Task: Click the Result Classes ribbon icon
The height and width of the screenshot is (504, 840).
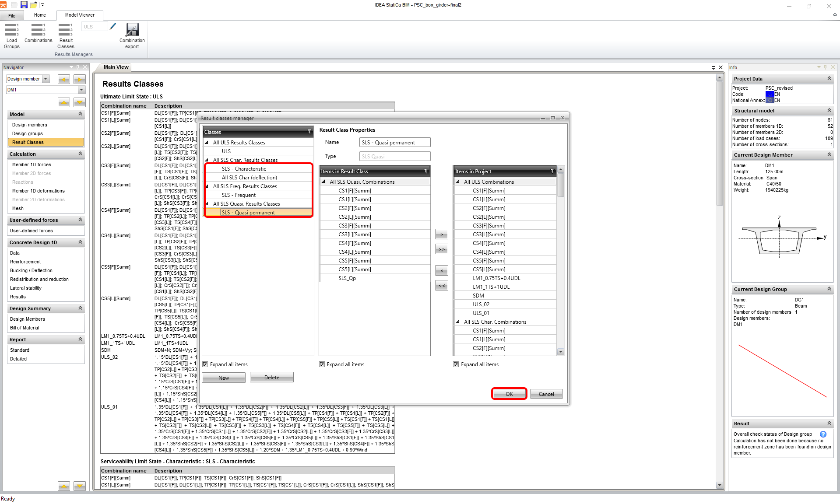Action: pos(66,36)
